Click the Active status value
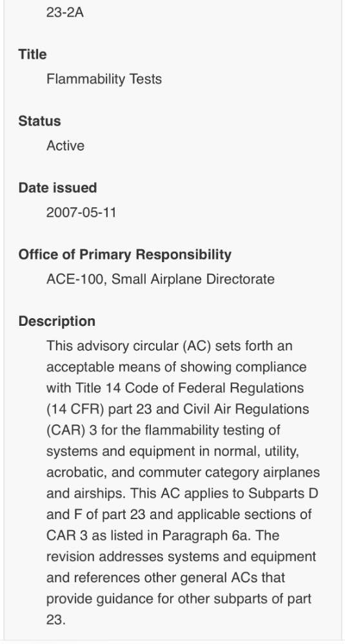The height and width of the screenshot is (644, 345). click(x=65, y=146)
